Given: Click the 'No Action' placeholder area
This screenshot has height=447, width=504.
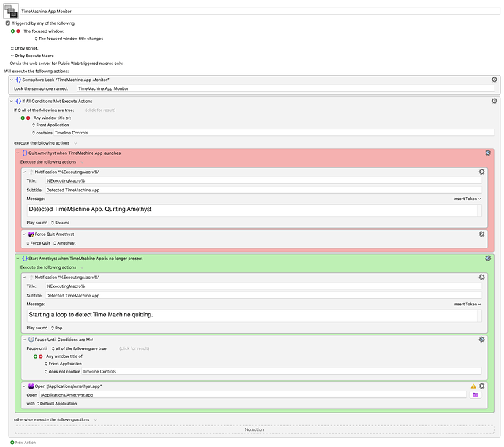Looking at the screenshot, I should (x=254, y=429).
